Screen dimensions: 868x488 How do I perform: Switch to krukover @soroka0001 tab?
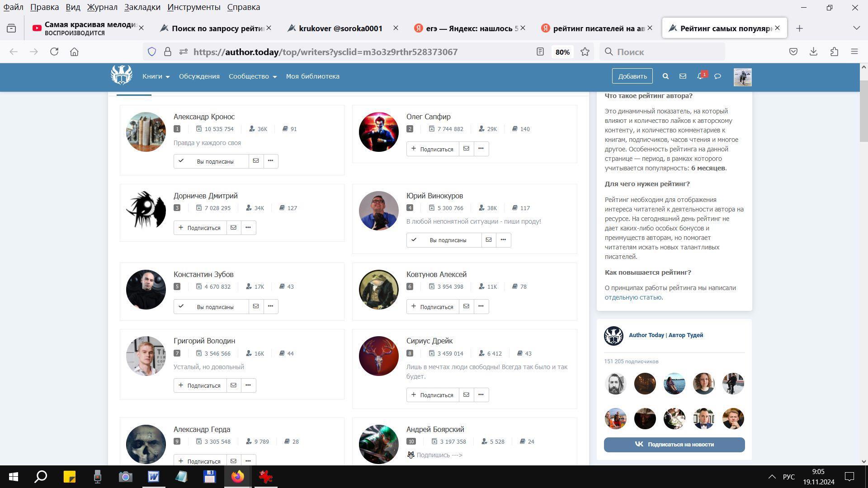click(340, 28)
